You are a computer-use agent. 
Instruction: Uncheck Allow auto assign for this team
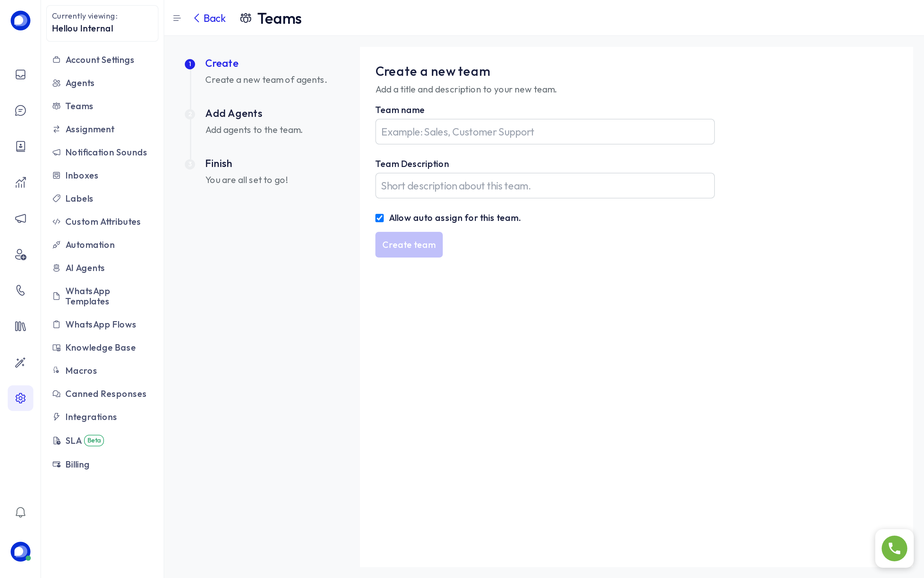tap(380, 218)
